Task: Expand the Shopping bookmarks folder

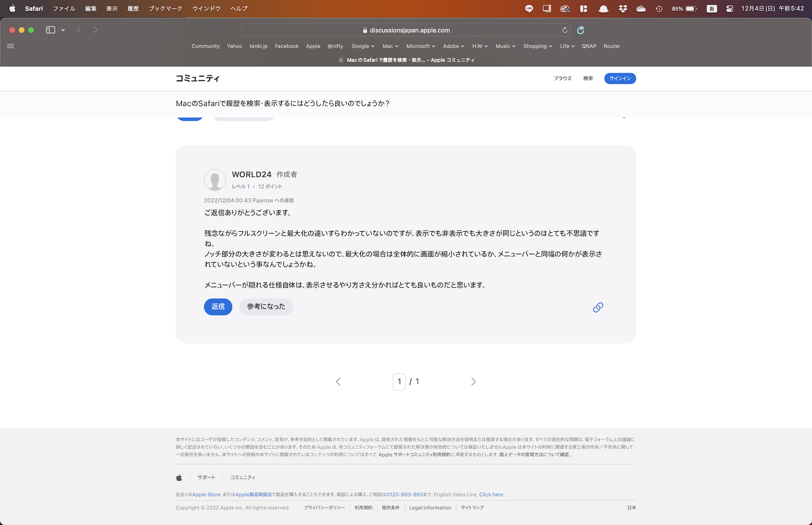Action: [x=538, y=46]
